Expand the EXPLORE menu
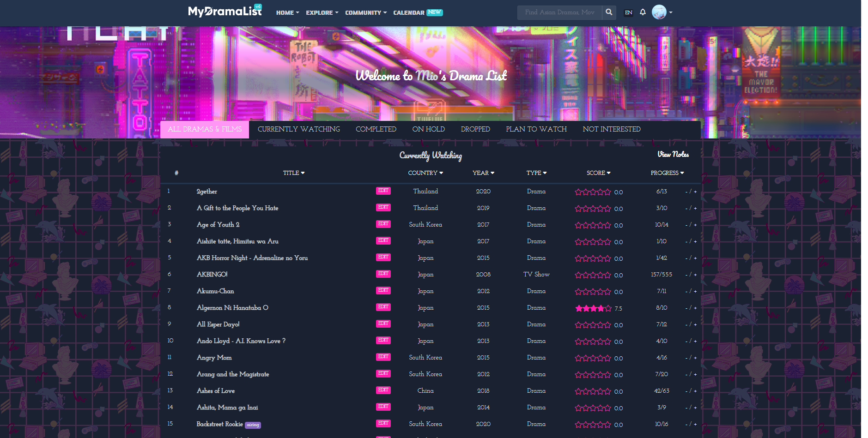 [322, 12]
